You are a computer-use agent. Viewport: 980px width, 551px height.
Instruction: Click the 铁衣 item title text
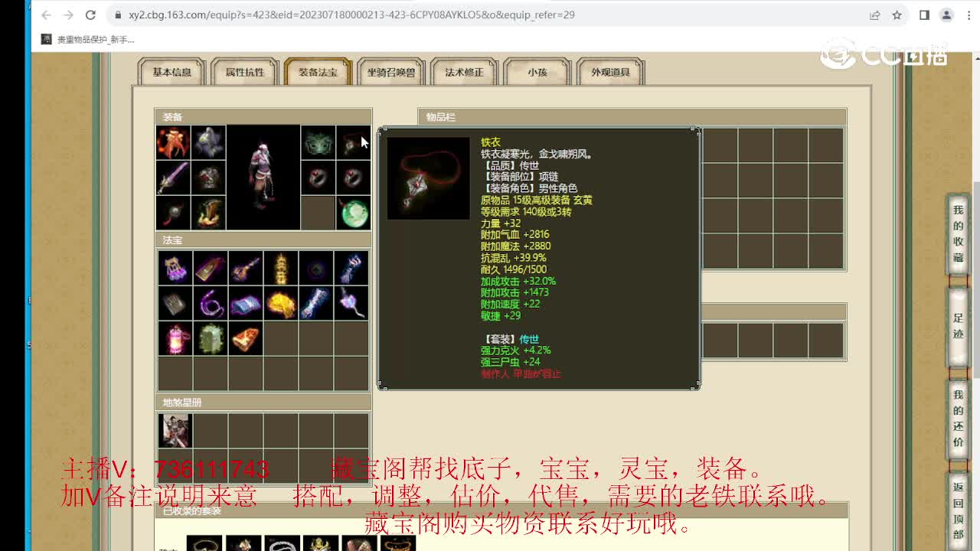[491, 142]
